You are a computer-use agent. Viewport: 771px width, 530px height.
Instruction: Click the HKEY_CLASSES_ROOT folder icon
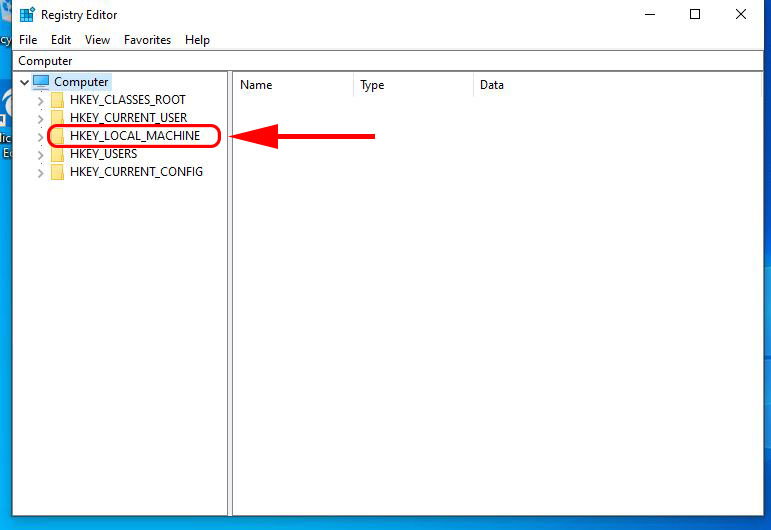pyautogui.click(x=58, y=100)
